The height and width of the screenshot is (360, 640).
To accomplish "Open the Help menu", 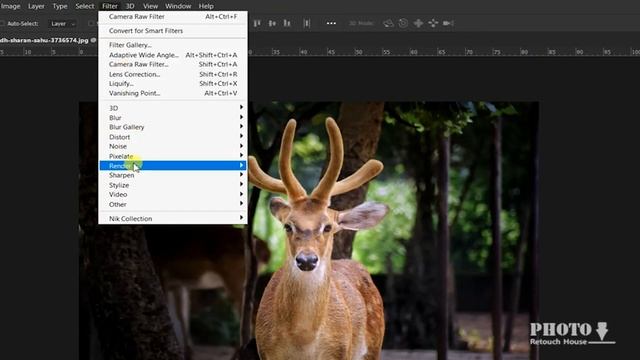I will 206,6.
